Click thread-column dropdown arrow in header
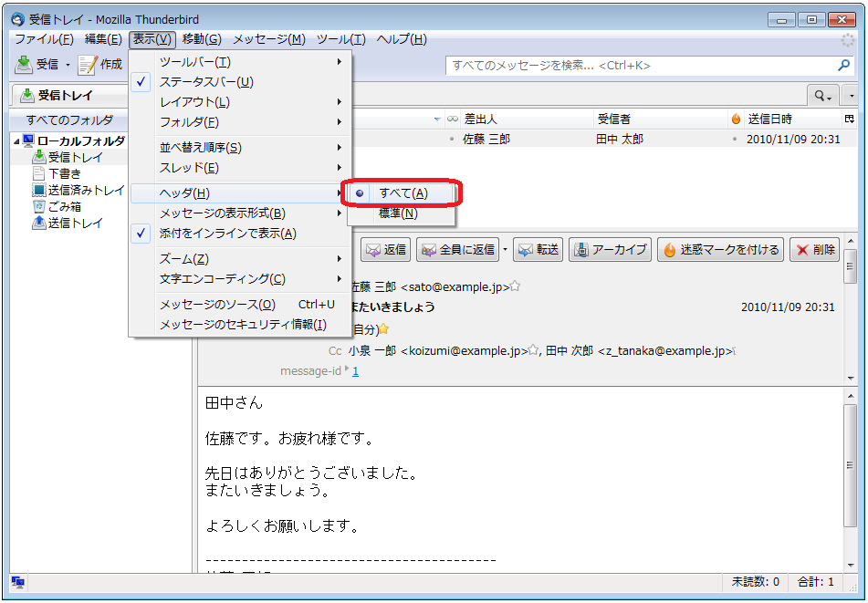 437,120
